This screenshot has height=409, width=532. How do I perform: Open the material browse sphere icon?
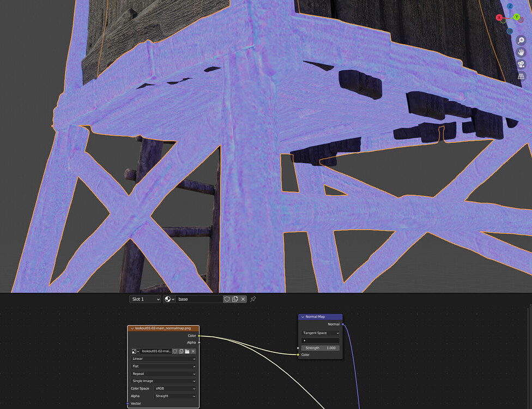click(169, 299)
